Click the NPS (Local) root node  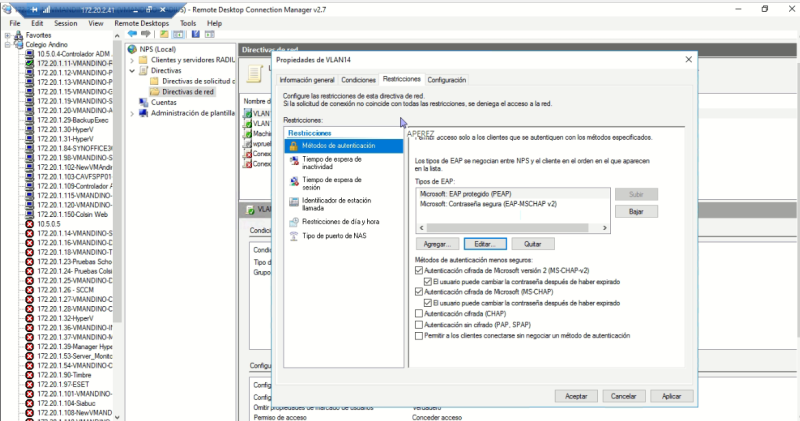pyautogui.click(x=157, y=49)
